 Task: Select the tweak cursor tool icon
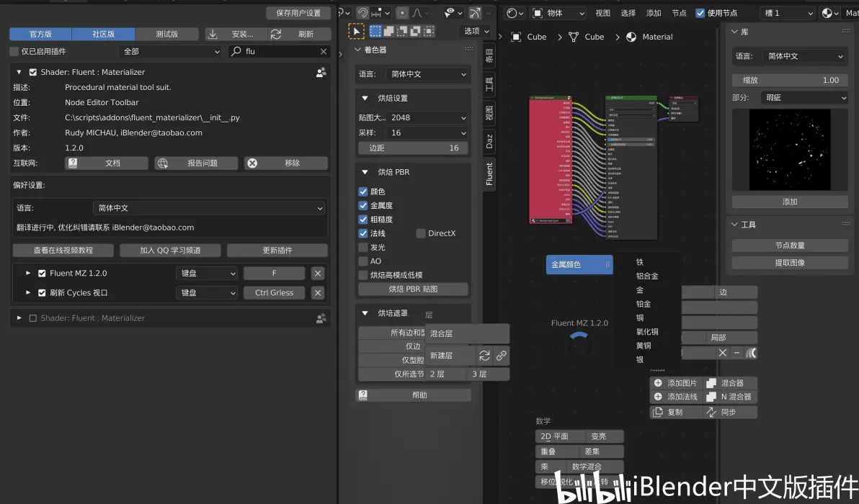click(356, 31)
